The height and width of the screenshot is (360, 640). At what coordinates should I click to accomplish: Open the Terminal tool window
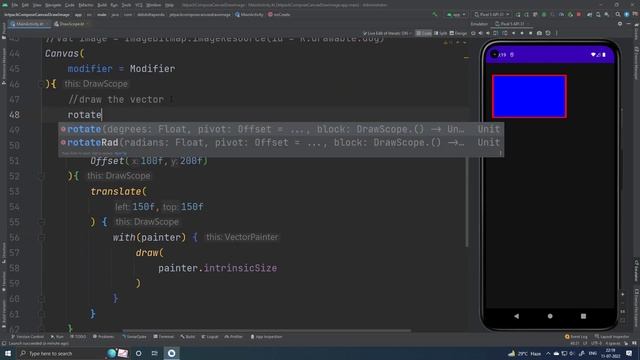pyautogui.click(x=164, y=337)
